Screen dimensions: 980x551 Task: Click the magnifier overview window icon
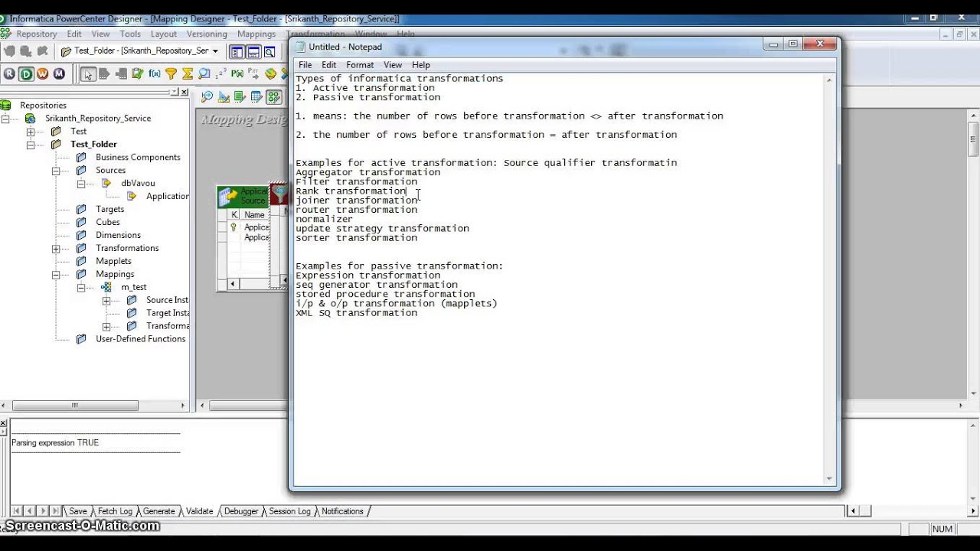coord(269,52)
